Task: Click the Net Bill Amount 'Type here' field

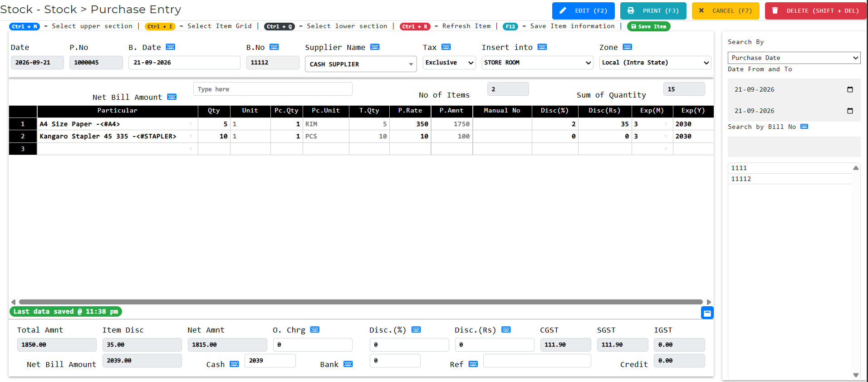Action: 273,89
